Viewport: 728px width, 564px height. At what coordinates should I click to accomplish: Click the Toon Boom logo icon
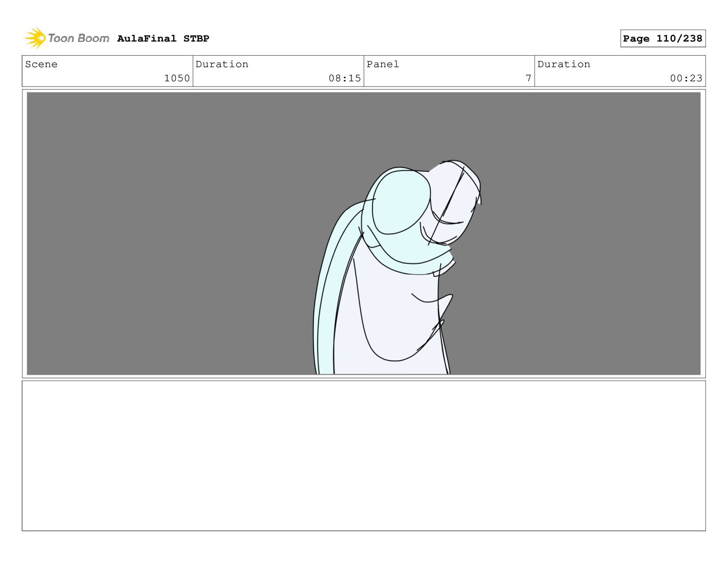pyautogui.click(x=35, y=38)
